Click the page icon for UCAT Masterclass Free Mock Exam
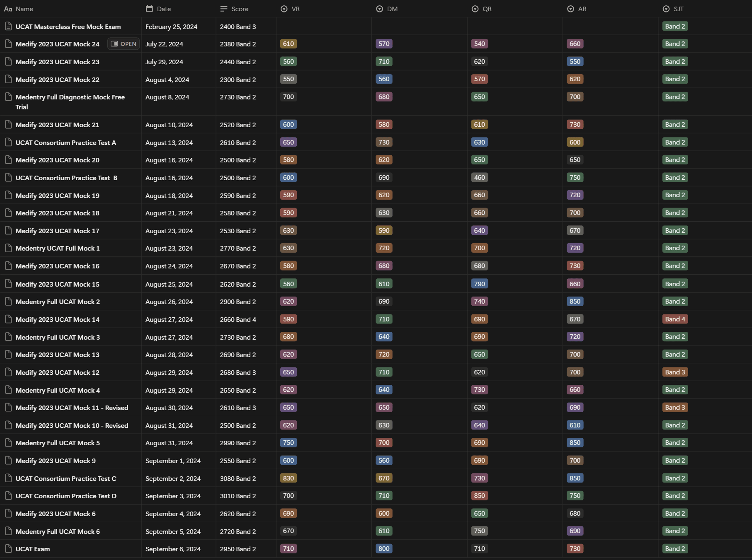The height and width of the screenshot is (560, 752). pos(8,27)
